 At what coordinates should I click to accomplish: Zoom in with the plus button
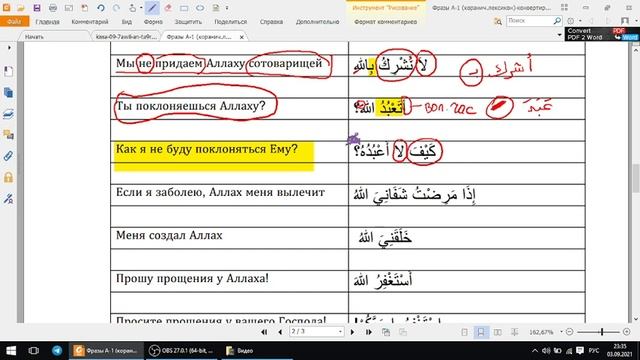tap(627, 332)
